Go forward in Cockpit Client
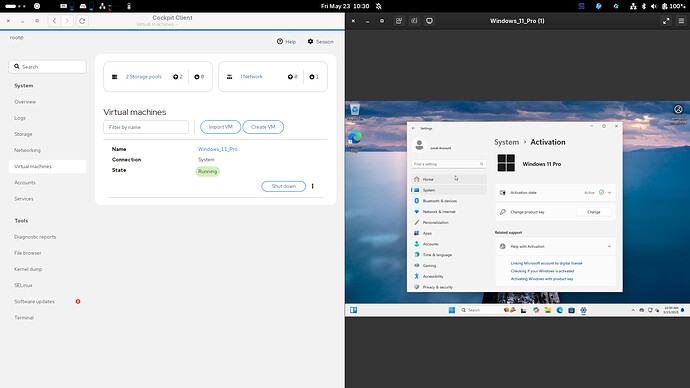 [67, 21]
